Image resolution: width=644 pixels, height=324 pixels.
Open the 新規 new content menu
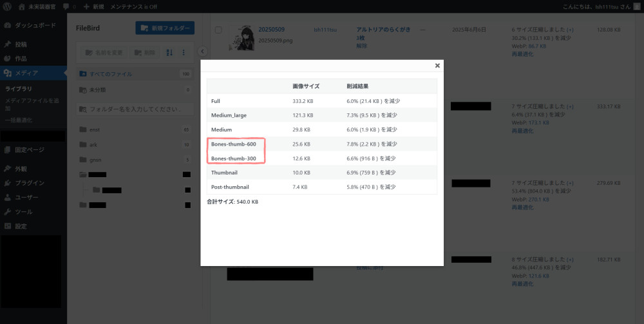coord(93,6)
